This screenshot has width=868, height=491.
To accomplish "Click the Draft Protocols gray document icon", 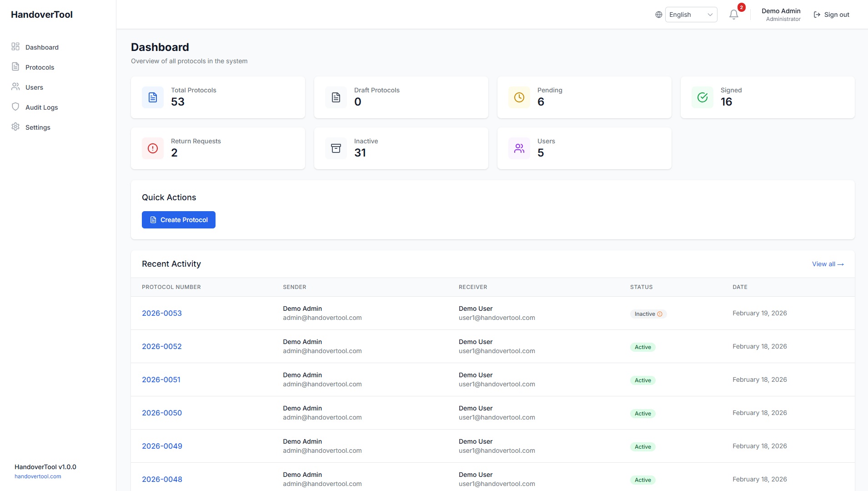I will [336, 97].
